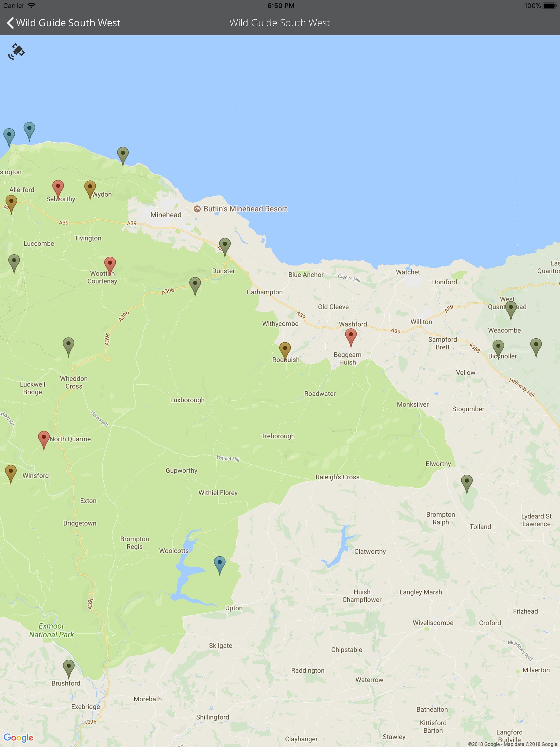The image size is (560, 747).
Task: Open the rightmost blue pin in the sea
Action: (x=29, y=132)
